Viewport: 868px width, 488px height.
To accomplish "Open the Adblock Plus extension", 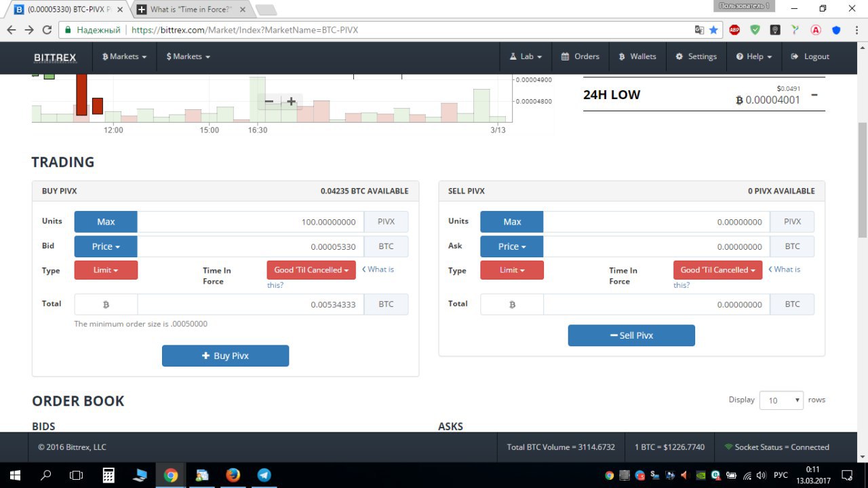I will [734, 30].
